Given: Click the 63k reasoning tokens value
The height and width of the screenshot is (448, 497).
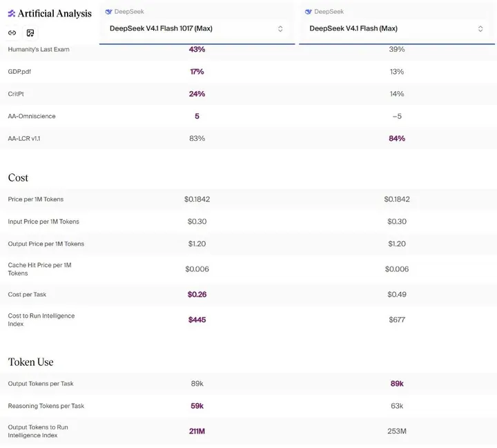Looking at the screenshot, I should pyautogui.click(x=397, y=406).
